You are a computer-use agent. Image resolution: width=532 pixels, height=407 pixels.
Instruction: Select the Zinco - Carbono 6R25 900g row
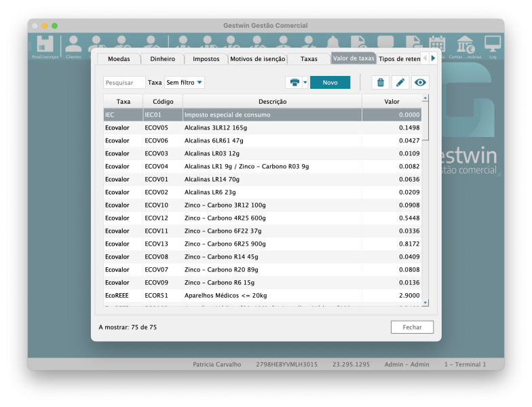(262, 244)
